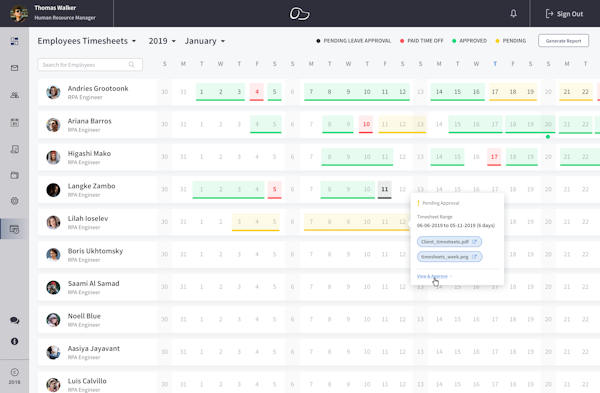Click the notification bell icon
Screen dimensions: 600x393
(514, 14)
